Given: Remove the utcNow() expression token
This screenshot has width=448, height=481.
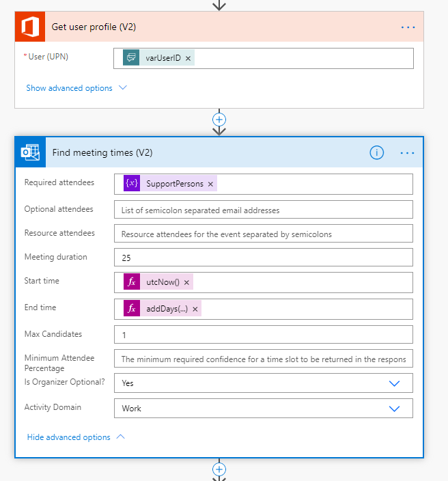Looking at the screenshot, I should coord(187,282).
